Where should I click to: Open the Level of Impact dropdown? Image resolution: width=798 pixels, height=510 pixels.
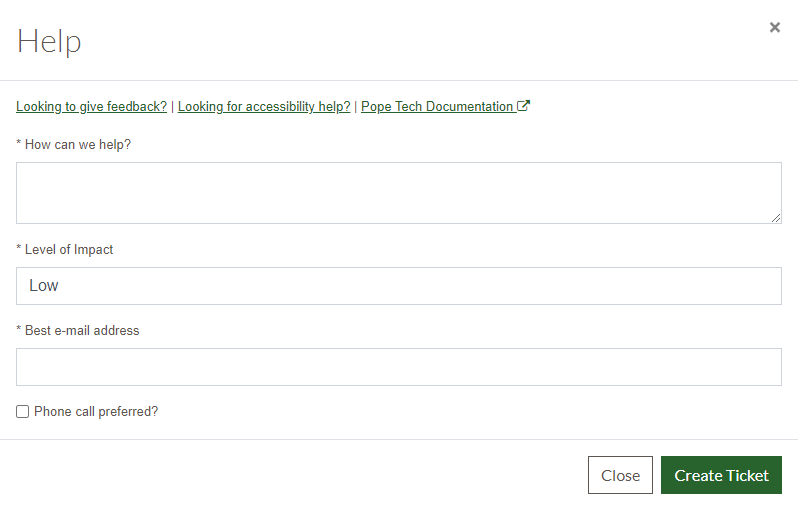coord(398,286)
